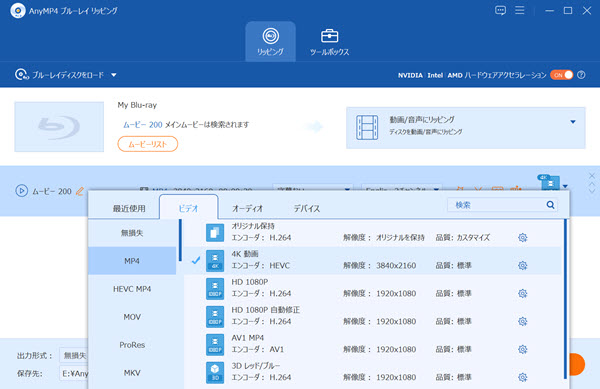Select HEVC MP4 format category
Image resolution: width=600 pixels, height=389 pixels.
click(x=132, y=289)
